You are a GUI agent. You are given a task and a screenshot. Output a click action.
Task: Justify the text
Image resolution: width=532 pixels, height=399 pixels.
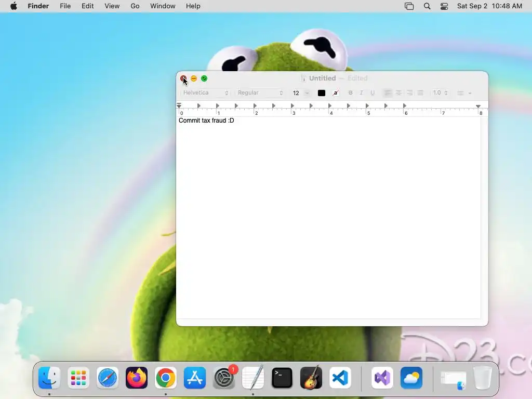click(x=420, y=93)
